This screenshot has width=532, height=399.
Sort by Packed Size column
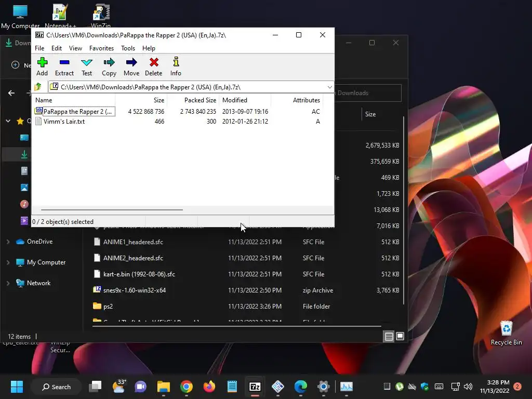click(x=193, y=100)
